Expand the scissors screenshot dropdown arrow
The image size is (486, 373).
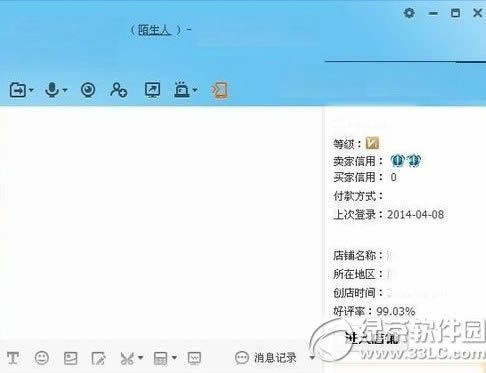click(x=140, y=358)
